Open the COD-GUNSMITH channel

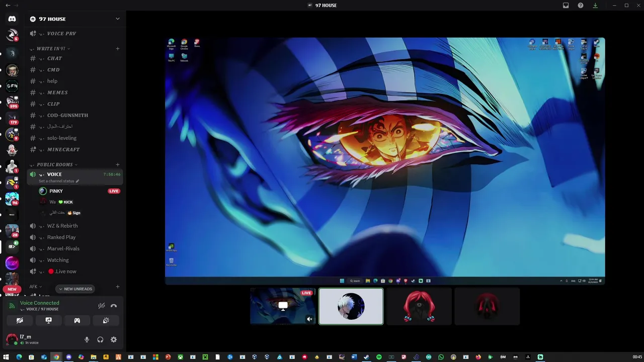(75, 115)
